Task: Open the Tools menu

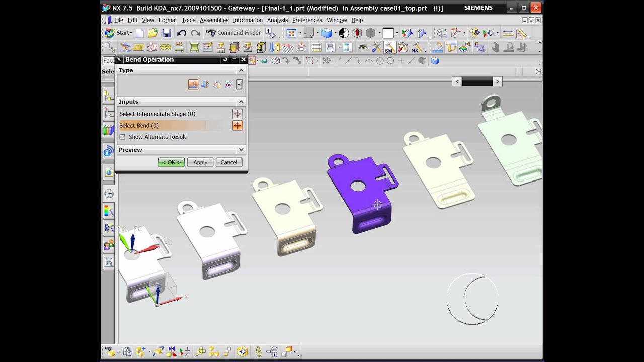Action: point(188,20)
